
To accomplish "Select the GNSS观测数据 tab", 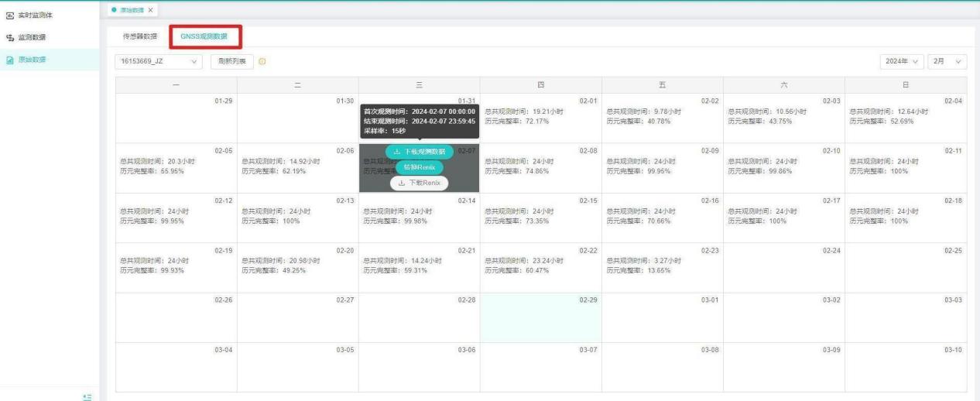I will tap(204, 36).
